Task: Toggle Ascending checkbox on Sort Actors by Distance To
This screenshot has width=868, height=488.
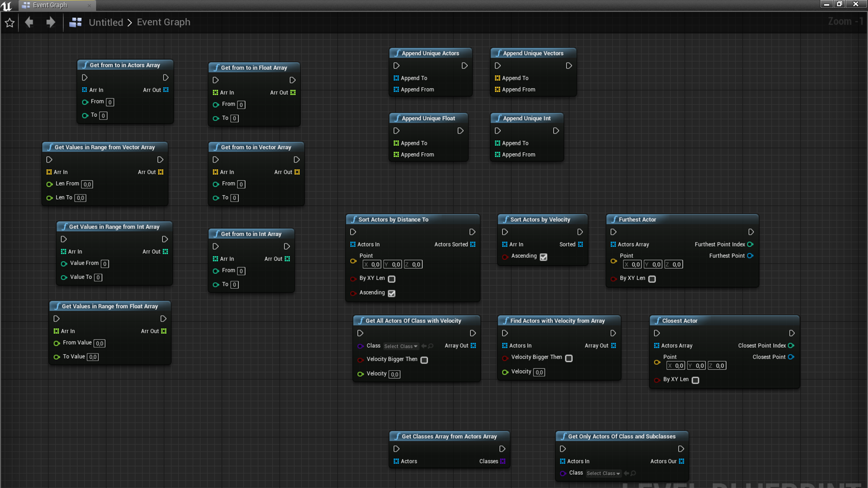Action: tap(391, 292)
